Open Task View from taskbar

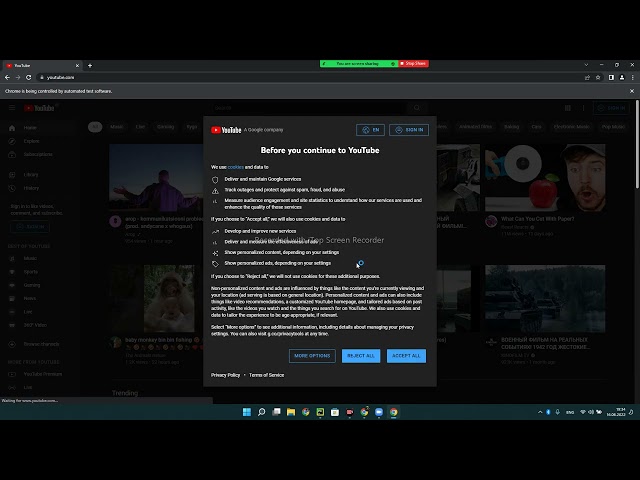pyautogui.click(x=276, y=412)
